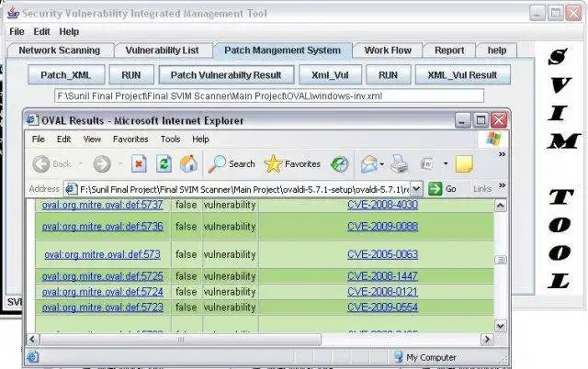This screenshot has width=588, height=369.
Task: Click the Patch_XML button
Action: click(66, 75)
